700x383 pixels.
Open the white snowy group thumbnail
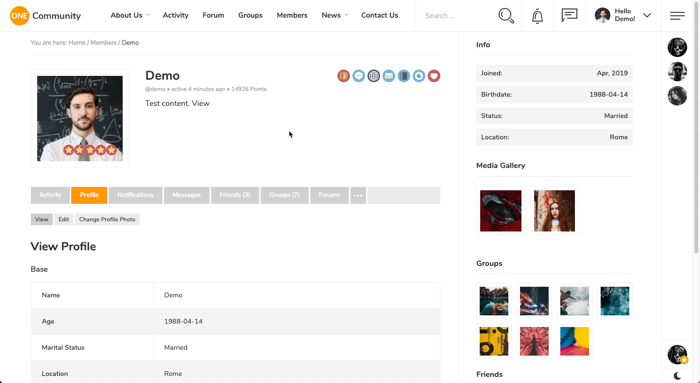tap(575, 301)
